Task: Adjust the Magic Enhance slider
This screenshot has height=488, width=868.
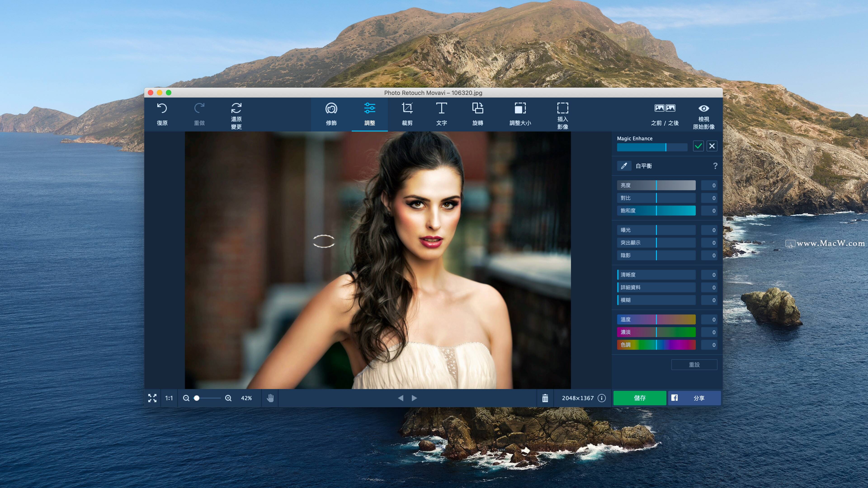Action: click(x=652, y=147)
